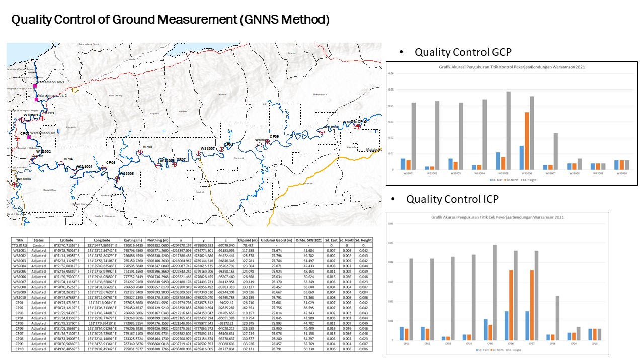Click the pink Warsamson Alt-1 square marker
The image size is (644, 362).
[36, 86]
